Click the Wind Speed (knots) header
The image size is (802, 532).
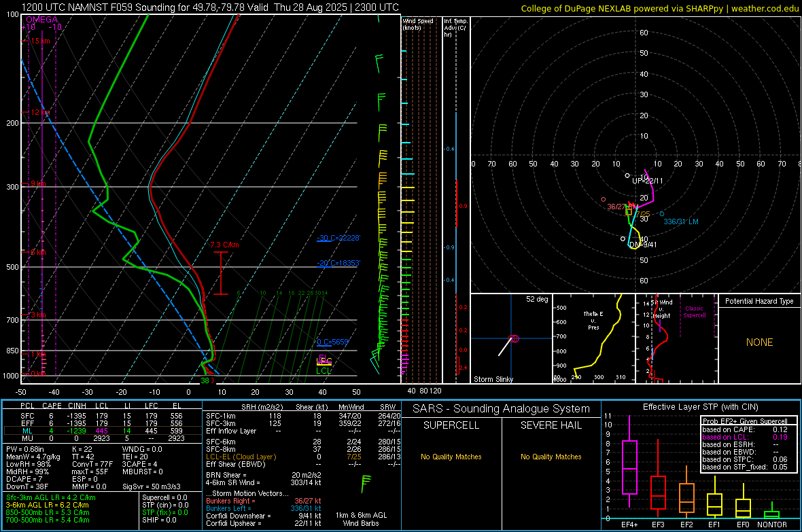tap(418, 24)
